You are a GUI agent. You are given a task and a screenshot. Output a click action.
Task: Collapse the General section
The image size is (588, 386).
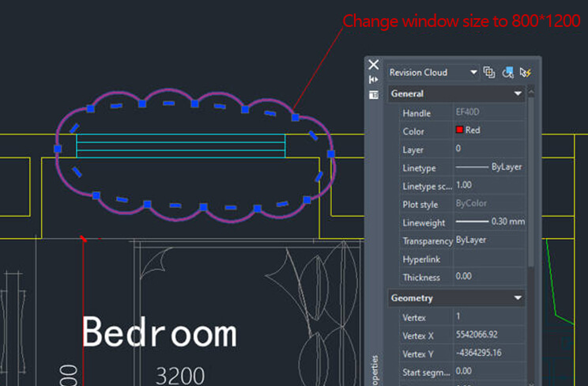pyautogui.click(x=518, y=93)
